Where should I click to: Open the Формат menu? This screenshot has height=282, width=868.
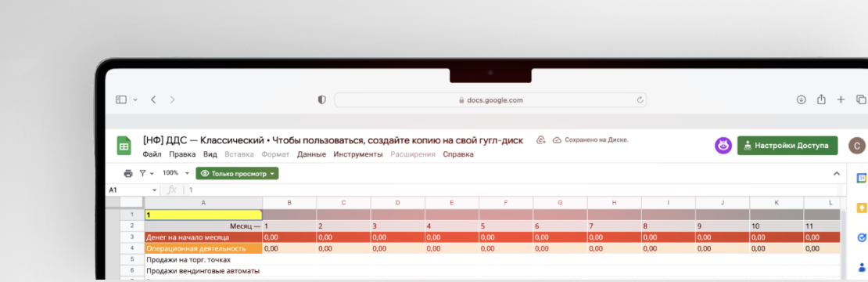coord(276,154)
